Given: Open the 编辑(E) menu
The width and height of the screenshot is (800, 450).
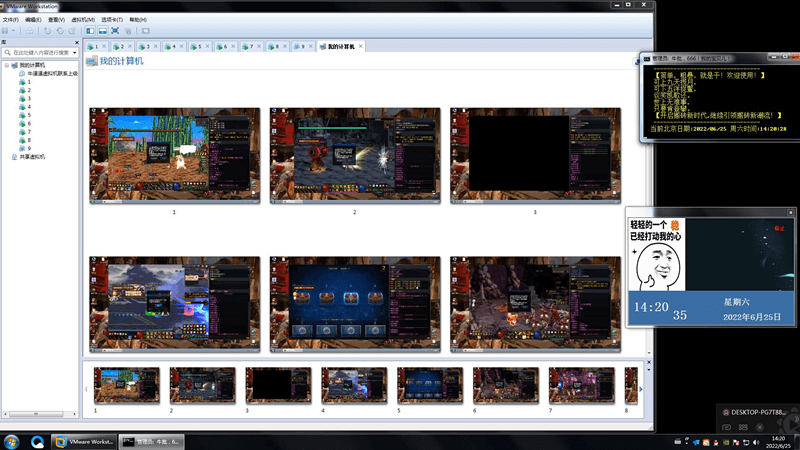Looking at the screenshot, I should [x=33, y=19].
